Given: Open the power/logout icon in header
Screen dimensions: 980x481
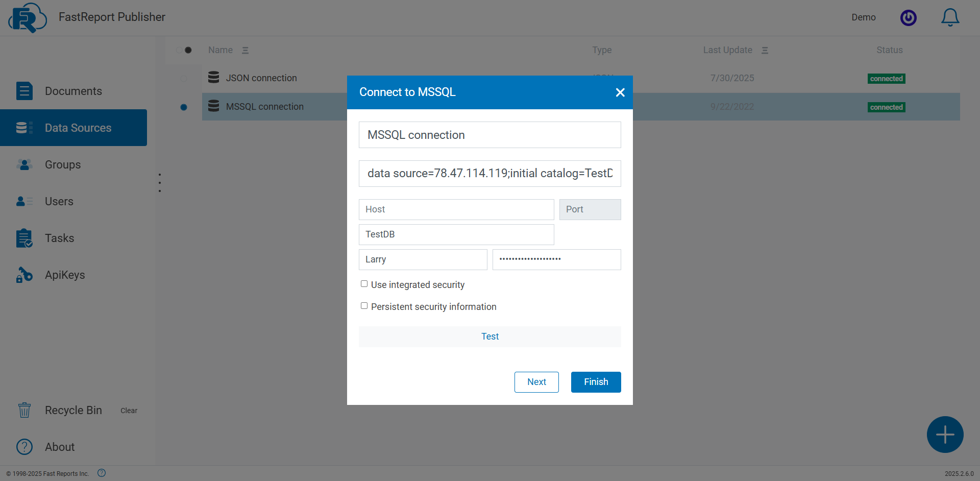Looking at the screenshot, I should [908, 18].
